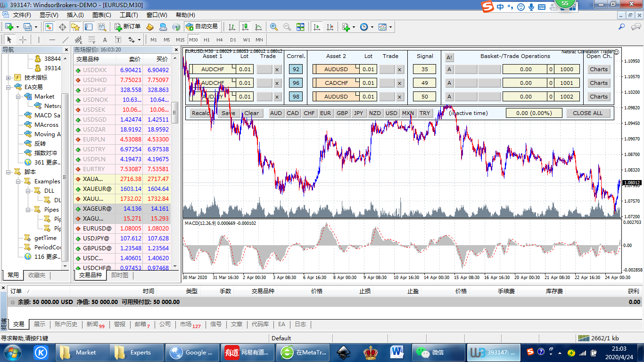Screen dimensions: 644x362
Task: Collapse the Market tree node
Action: coord(18,96)
